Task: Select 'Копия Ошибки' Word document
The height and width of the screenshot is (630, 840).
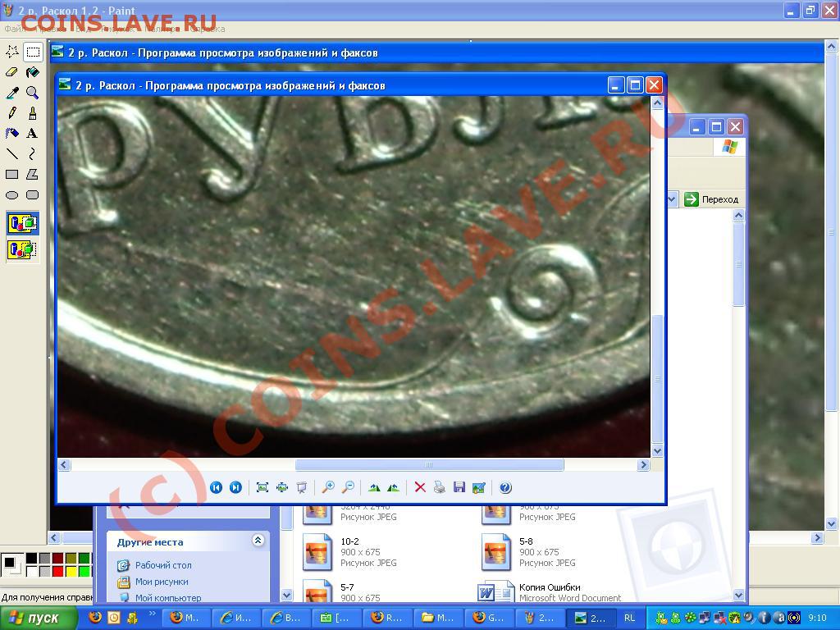Action: pyautogui.click(x=550, y=592)
